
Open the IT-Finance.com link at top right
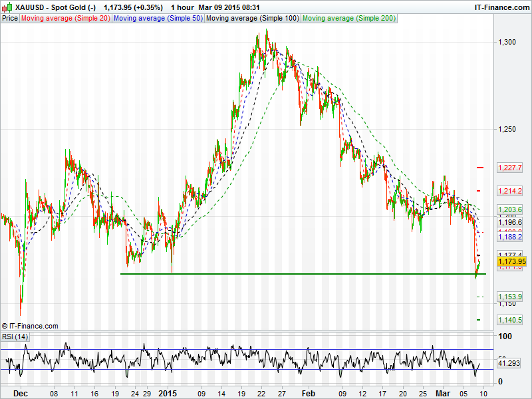501,7
